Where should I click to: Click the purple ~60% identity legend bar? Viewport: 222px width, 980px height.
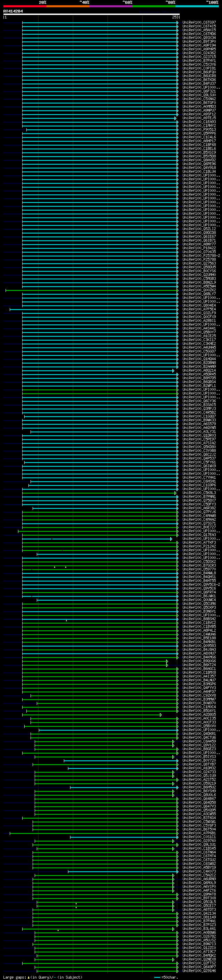[111, 6]
